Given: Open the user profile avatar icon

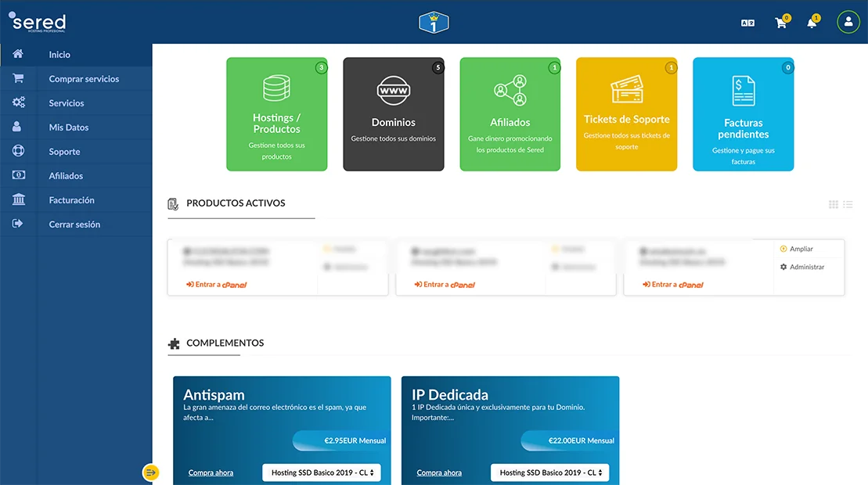Looking at the screenshot, I should (848, 22).
